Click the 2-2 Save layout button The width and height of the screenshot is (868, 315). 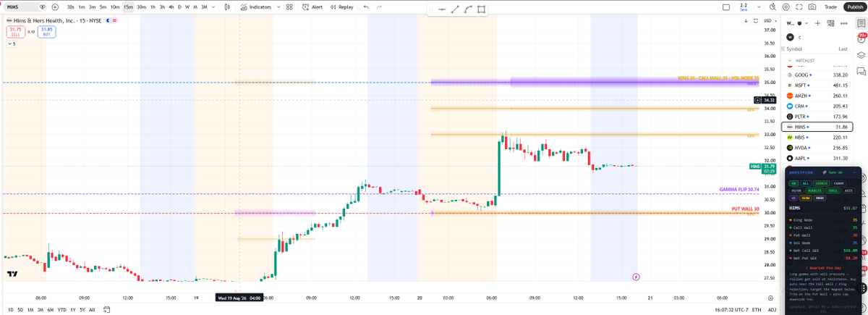pos(744,7)
